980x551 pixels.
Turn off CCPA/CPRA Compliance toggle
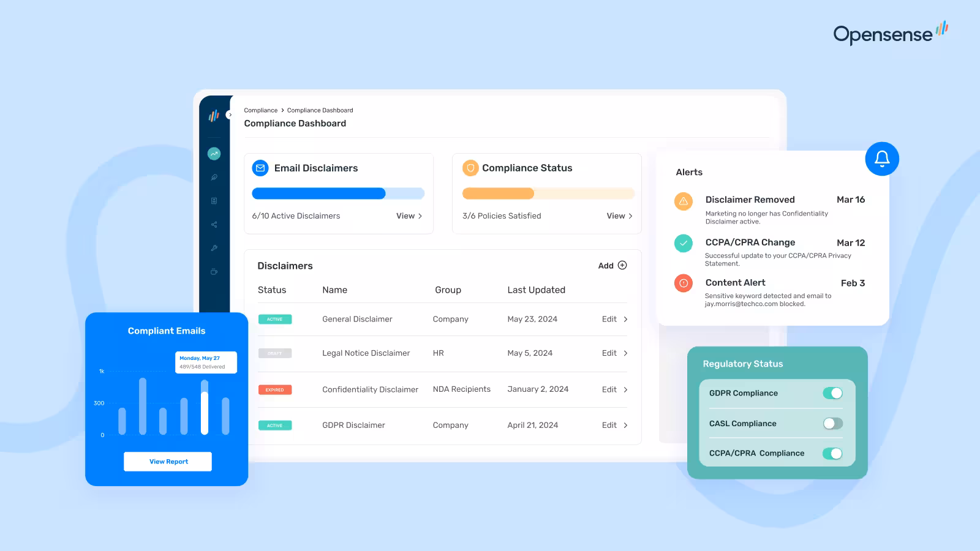[x=832, y=454]
